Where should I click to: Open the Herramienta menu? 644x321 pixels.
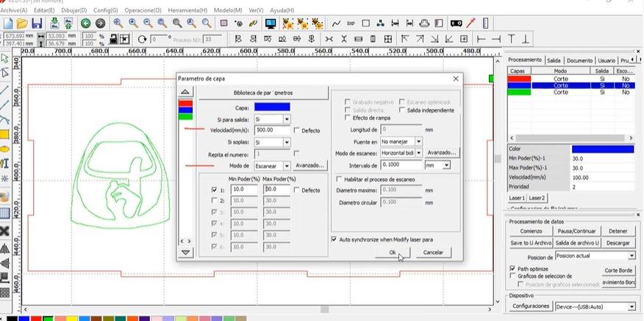tap(187, 10)
